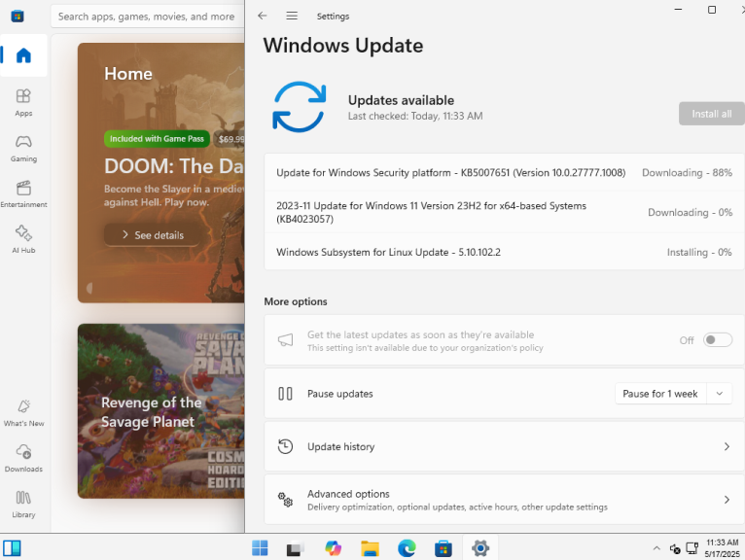745x560 pixels.
Task: Click the Advanced options gears icon
Action: click(285, 500)
